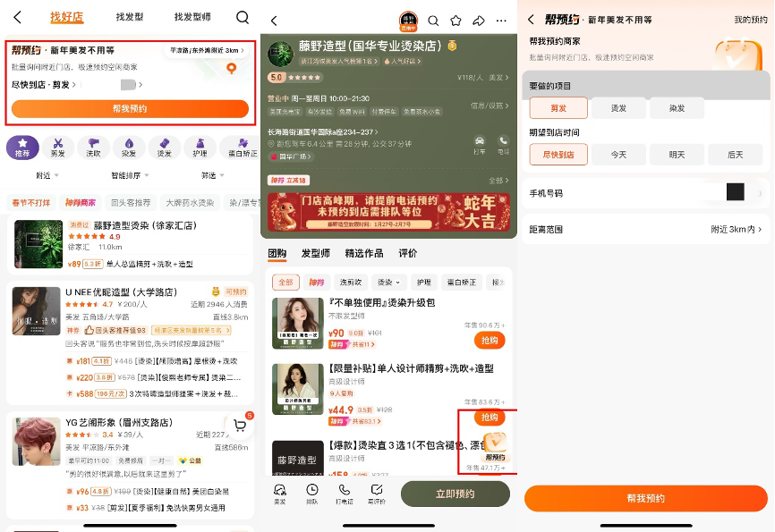Screen dimensions: 775x532
Task: Enable the 烫发 service option
Action: click(x=617, y=107)
